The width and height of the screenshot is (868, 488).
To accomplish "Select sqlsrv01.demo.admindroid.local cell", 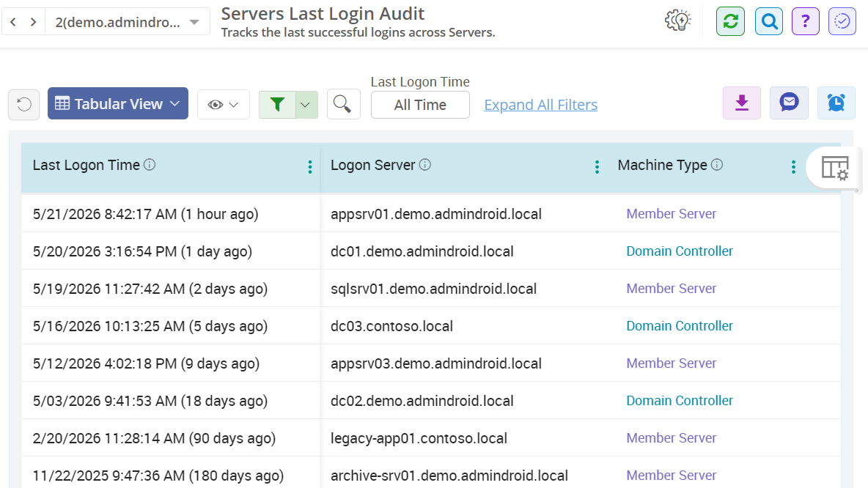I will click(x=433, y=289).
